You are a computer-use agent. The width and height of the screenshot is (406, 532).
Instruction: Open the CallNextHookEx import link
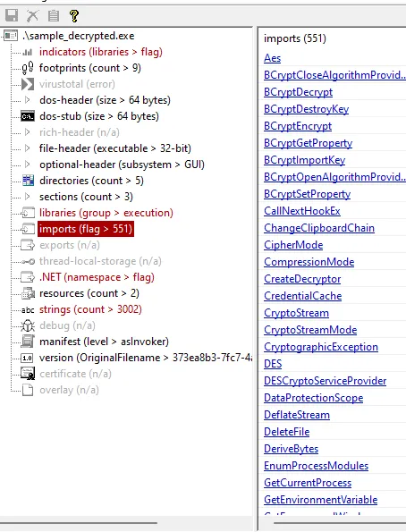pos(302,211)
